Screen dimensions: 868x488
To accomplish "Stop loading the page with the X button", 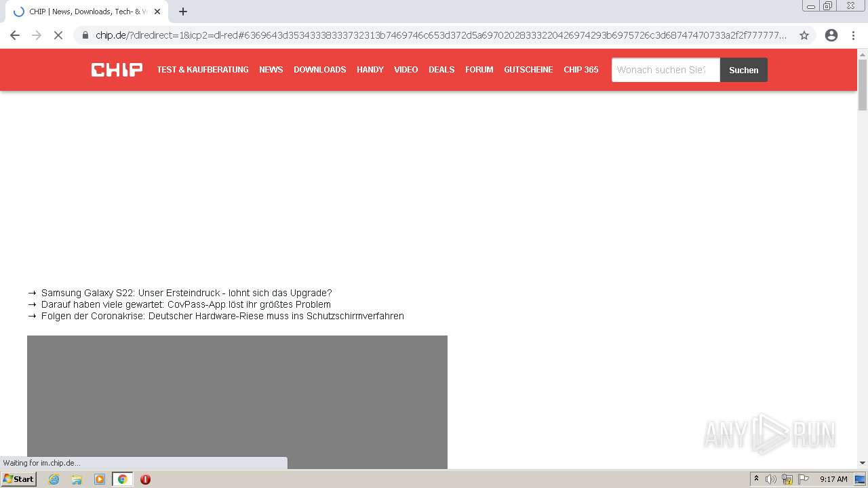I will (58, 35).
